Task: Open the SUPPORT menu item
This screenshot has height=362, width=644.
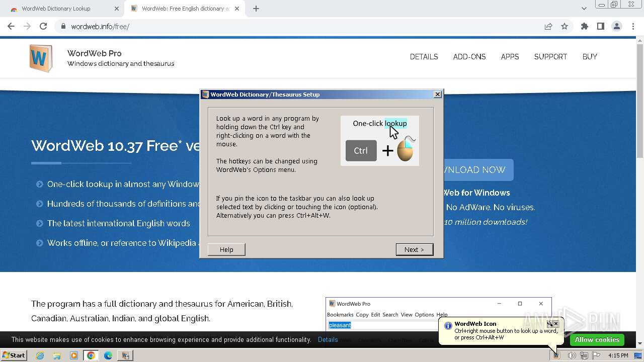Action: [x=550, y=57]
